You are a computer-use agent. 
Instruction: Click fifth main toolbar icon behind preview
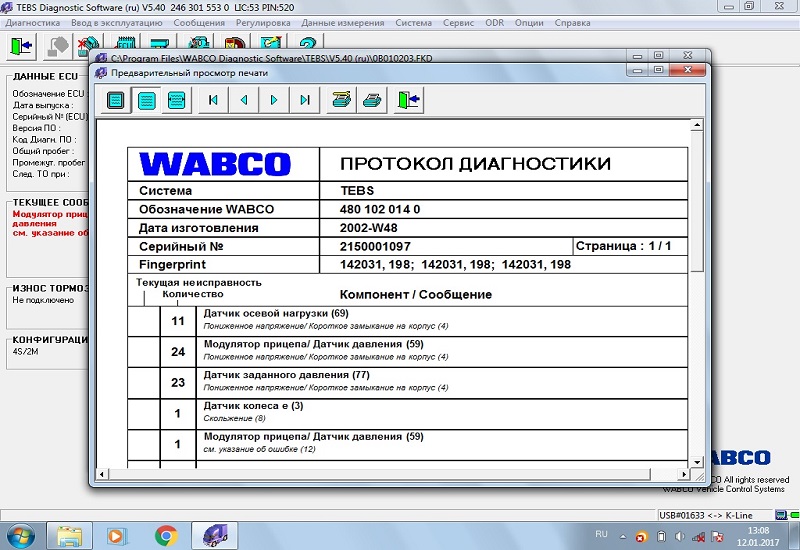[x=159, y=42]
